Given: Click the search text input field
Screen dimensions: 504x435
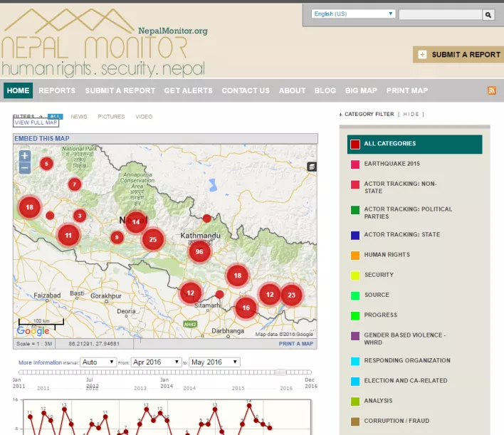Looking at the screenshot, I should pyautogui.click(x=440, y=14).
